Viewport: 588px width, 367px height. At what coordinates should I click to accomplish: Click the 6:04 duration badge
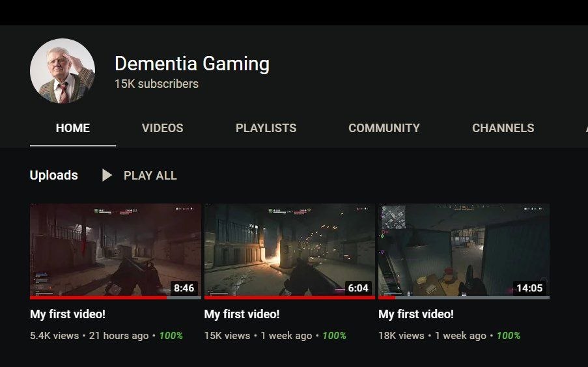358,288
